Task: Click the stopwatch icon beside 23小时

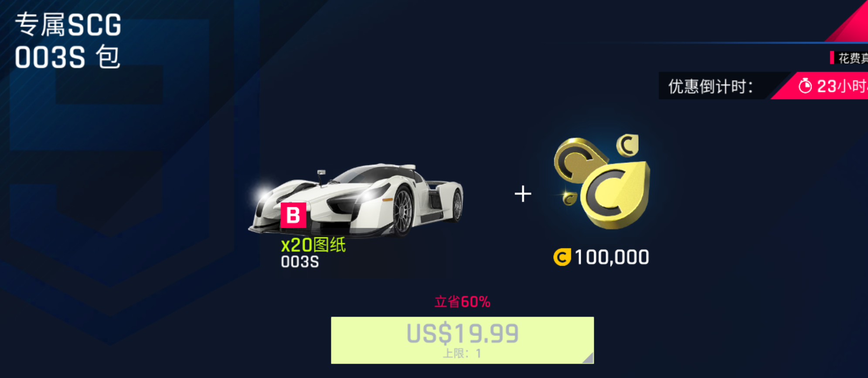Action: [805, 86]
